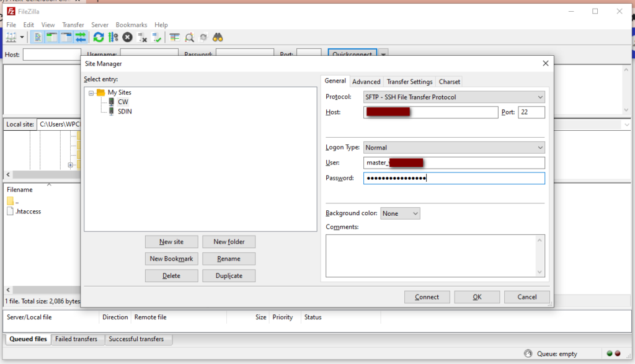Click the New site button
635x364 pixels.
pos(171,242)
